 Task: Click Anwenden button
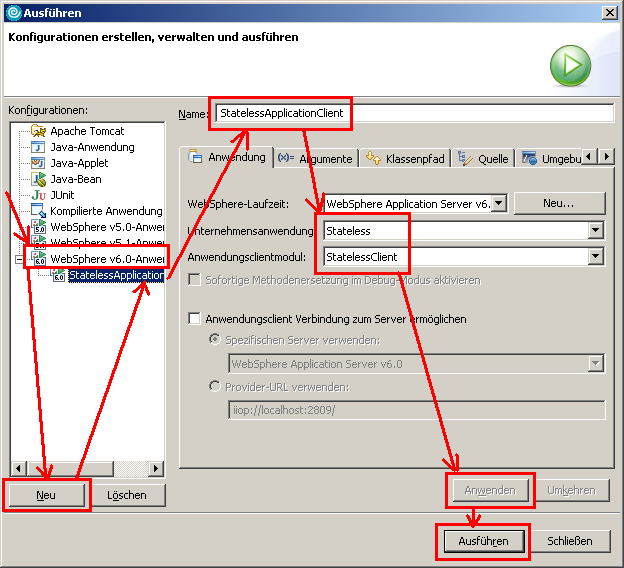(490, 490)
